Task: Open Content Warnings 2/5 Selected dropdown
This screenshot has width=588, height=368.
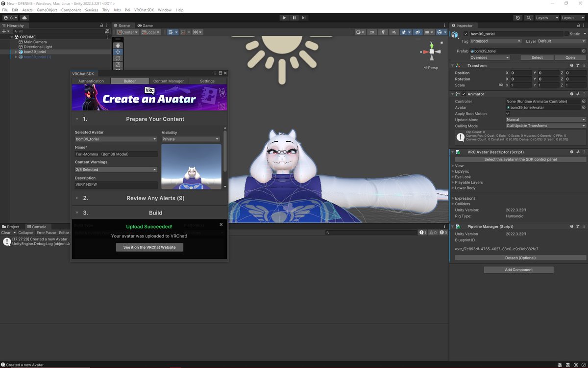Action: (116, 170)
